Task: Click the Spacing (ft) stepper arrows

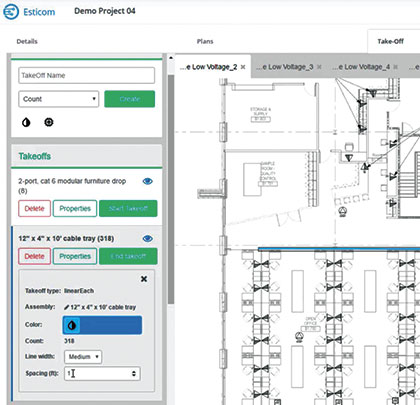Action: point(134,374)
